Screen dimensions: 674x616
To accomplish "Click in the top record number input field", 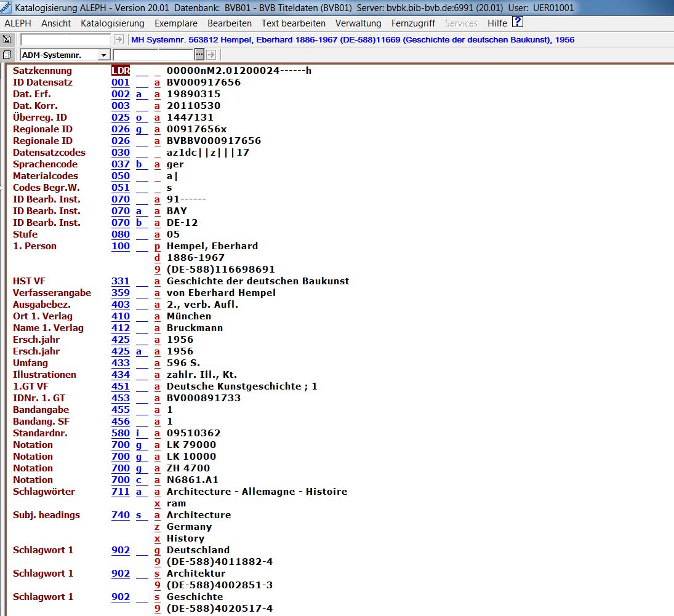I will (66, 39).
